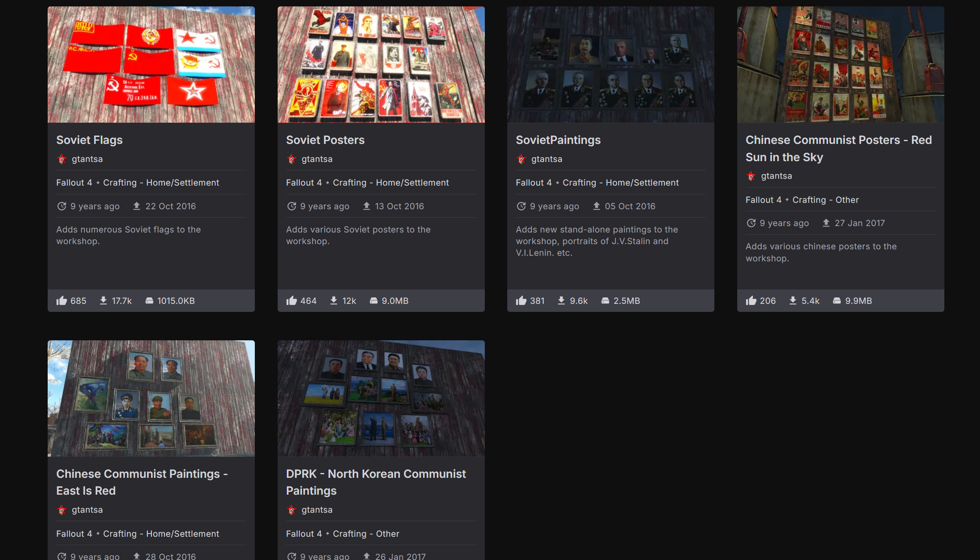Click gtantsa avatar under DPRK Paintings mod
This screenshot has width=980, height=560.
point(292,510)
